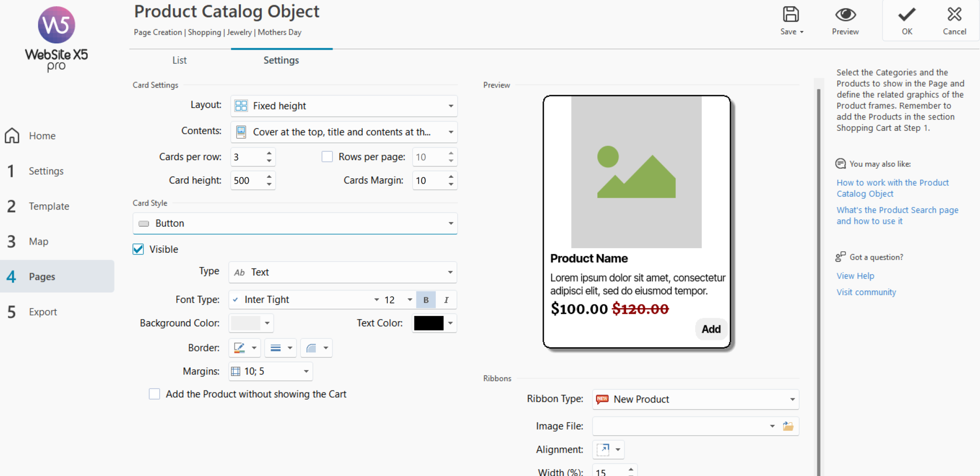Expand the Card Style Button dropdown
Image resolution: width=980 pixels, height=476 pixels.
tap(295, 223)
